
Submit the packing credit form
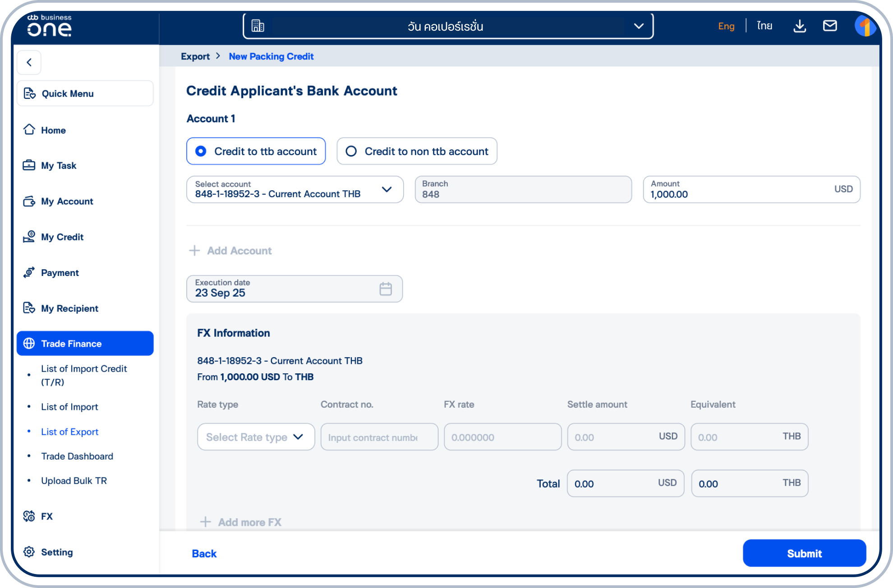(x=804, y=553)
